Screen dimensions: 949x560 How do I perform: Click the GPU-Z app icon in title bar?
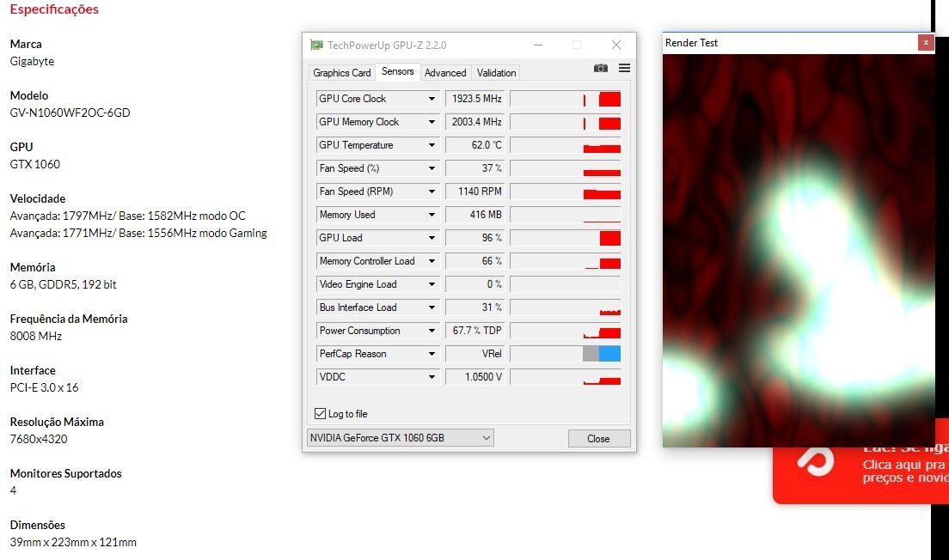[316, 45]
